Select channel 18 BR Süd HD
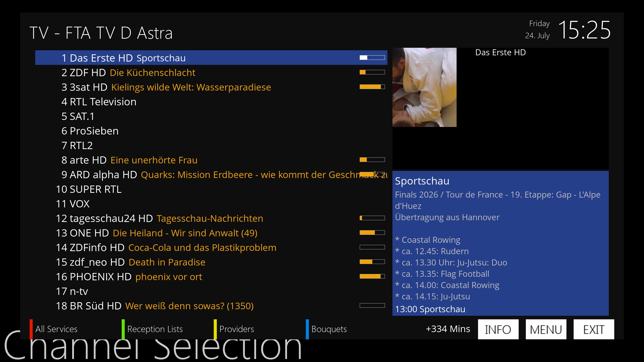 tap(211, 306)
